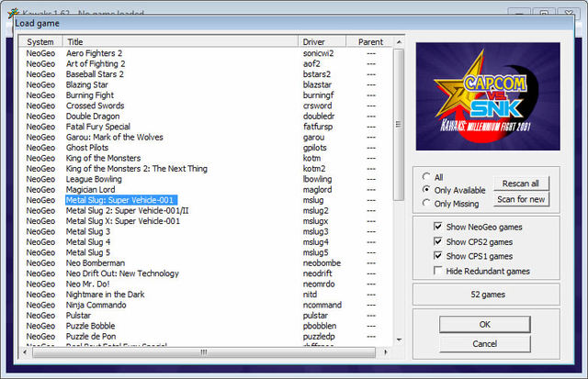Viewport: 588px width, 379px height.
Task: Click the Parent column header
Action: [370, 42]
